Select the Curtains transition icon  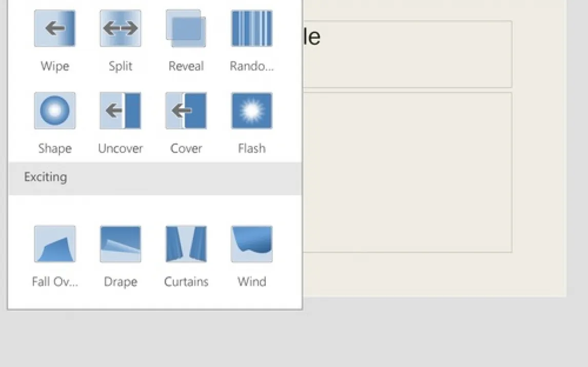[186, 244]
